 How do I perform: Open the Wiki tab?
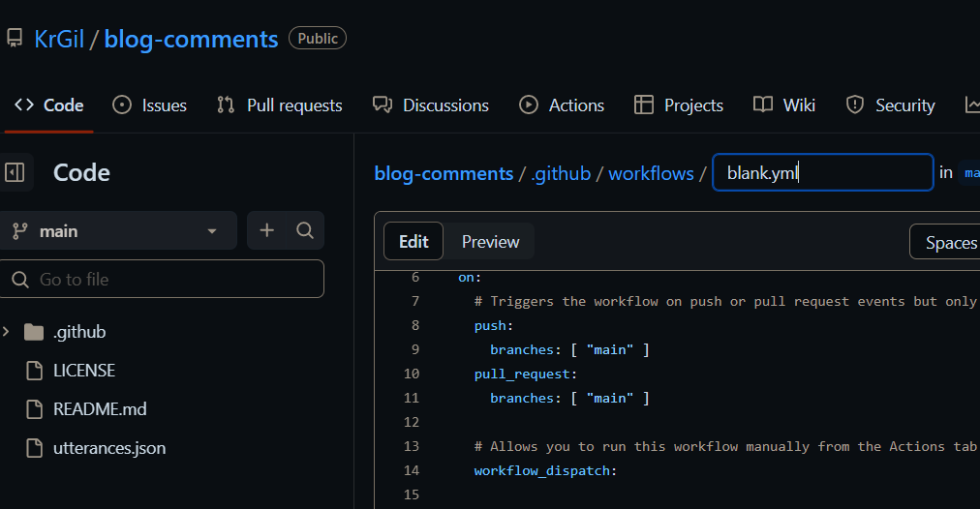tap(783, 105)
